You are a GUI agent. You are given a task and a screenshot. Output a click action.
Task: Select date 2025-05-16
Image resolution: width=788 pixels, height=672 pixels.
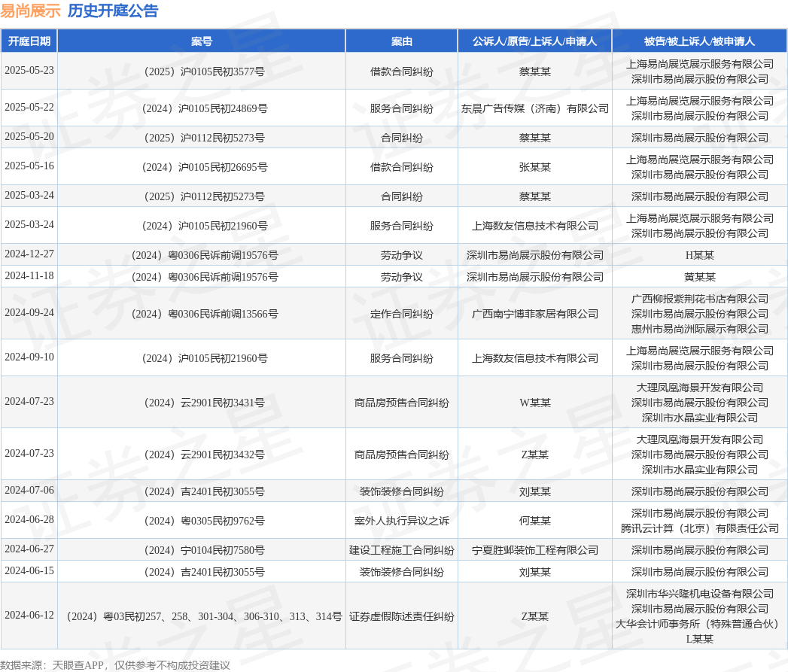tap(29, 166)
